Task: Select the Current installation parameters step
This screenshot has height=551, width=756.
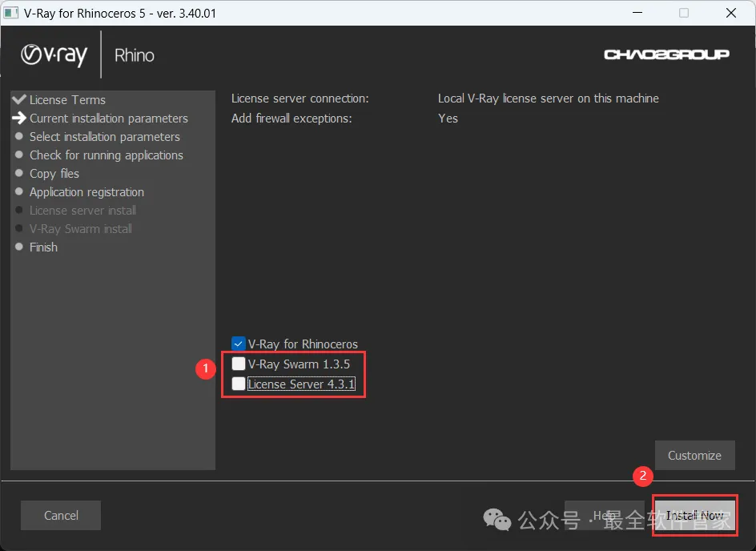Action: tap(108, 118)
